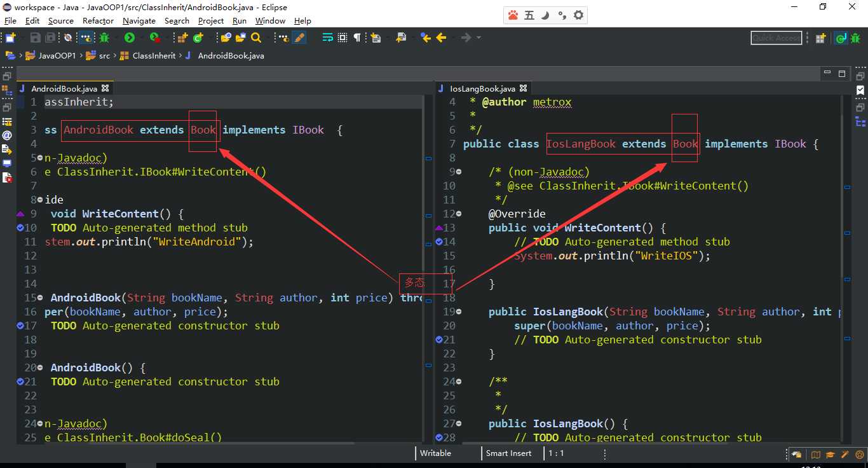Toggle Mark Occurrences pencil icon
This screenshot has width=868, height=468.
(299, 38)
